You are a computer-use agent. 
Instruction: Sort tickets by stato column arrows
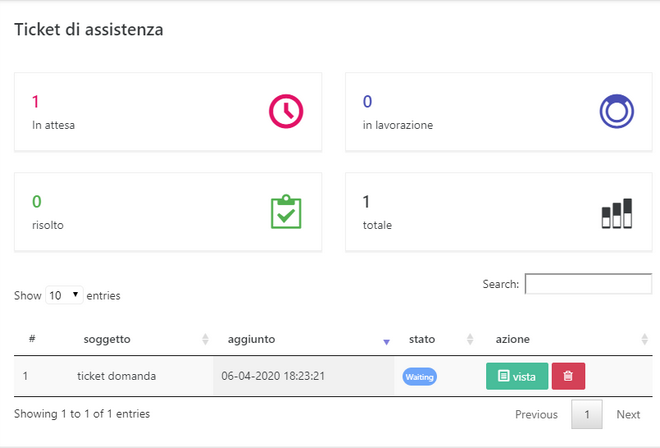[470, 340]
